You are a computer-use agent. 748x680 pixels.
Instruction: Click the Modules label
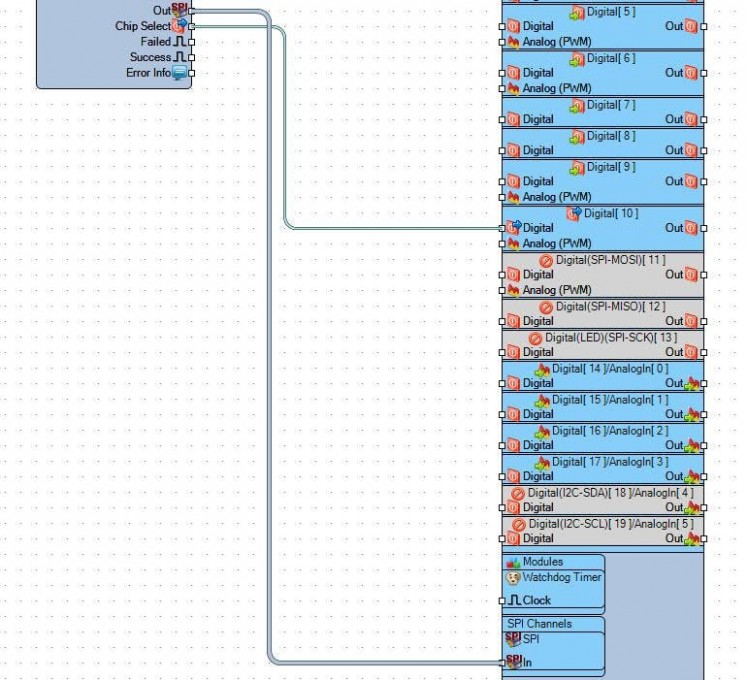pos(543,562)
